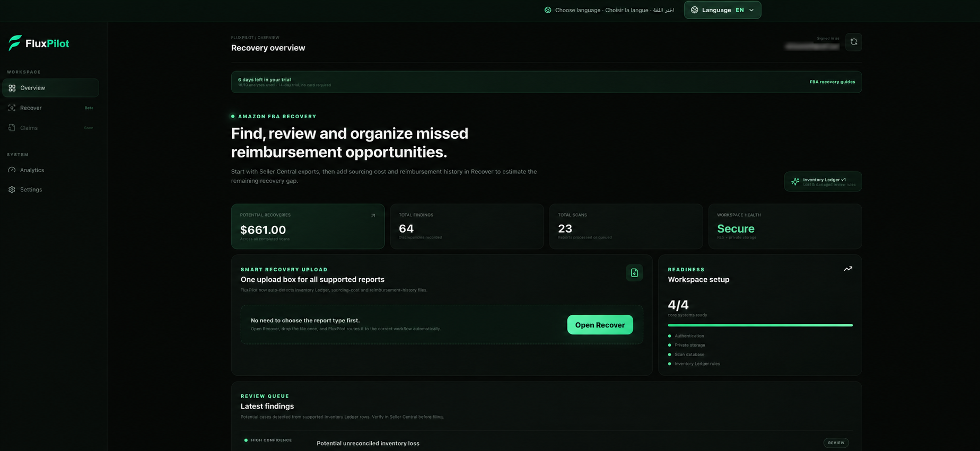980x451 pixels.
Task: Open the Recover section in the sidebar
Action: pos(50,108)
